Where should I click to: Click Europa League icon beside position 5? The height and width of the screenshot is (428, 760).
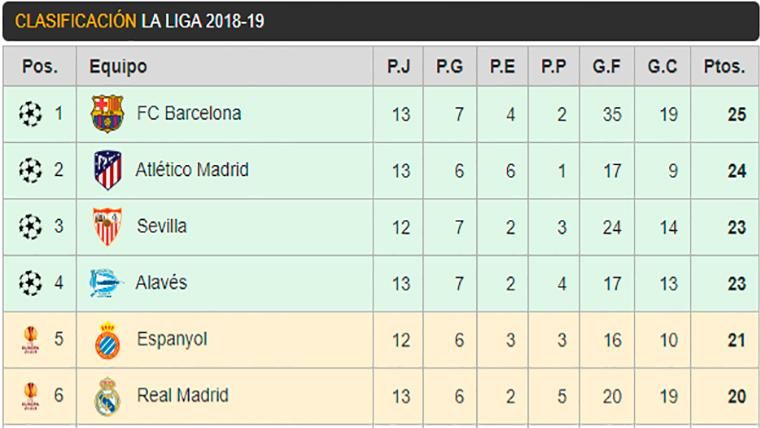click(x=30, y=340)
